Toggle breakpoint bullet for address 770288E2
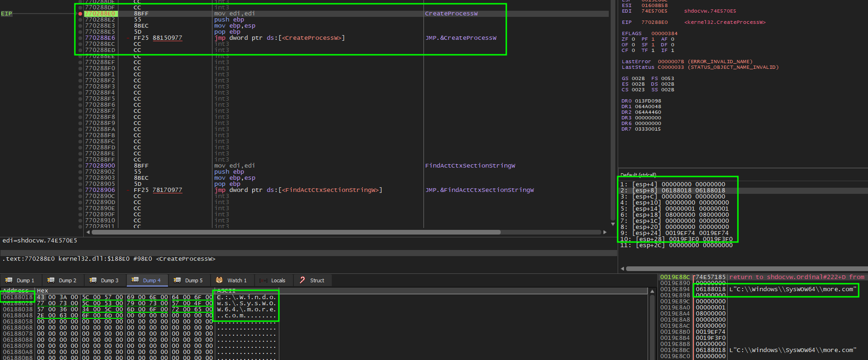This screenshot has width=868, height=360. [x=80, y=20]
